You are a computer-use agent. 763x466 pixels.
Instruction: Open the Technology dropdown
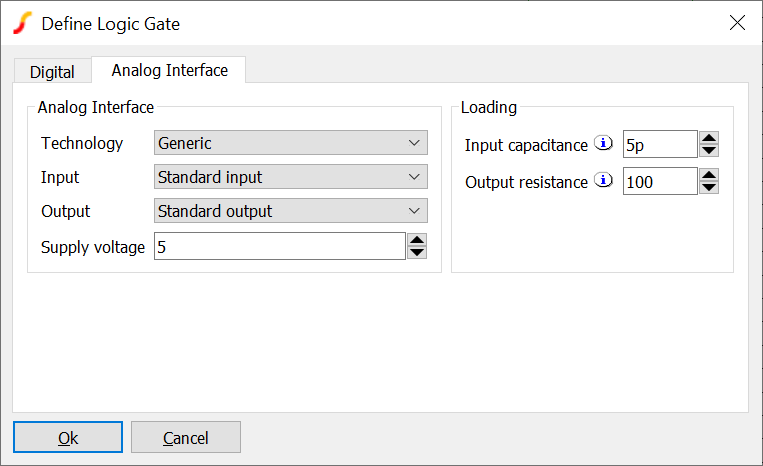[x=291, y=143]
